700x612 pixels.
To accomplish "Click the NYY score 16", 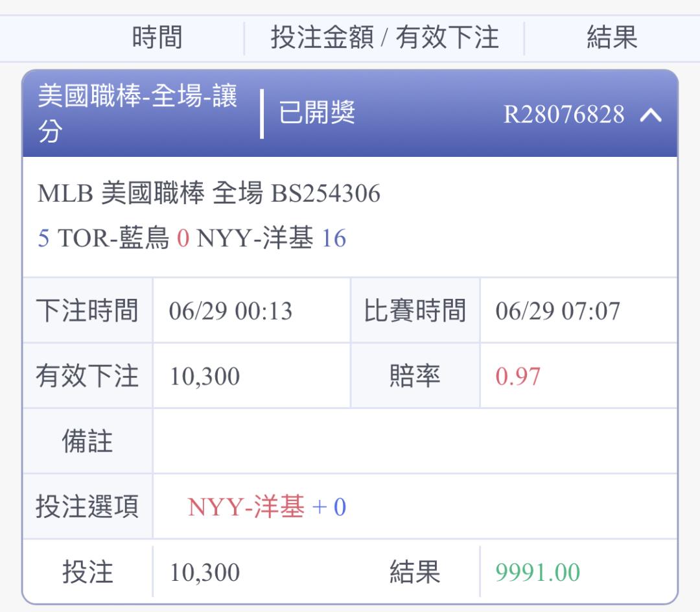I will coord(334,238).
